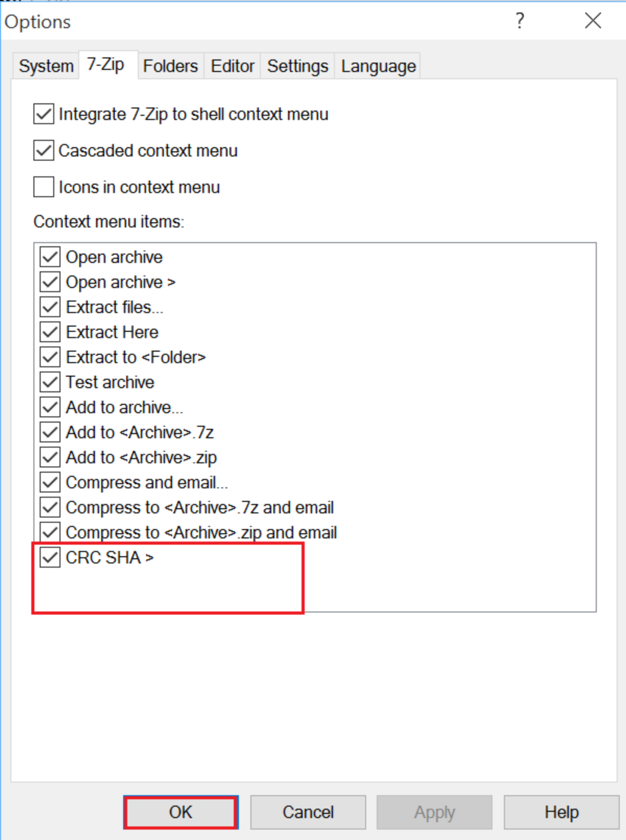Select the Settings tab
Image resolution: width=626 pixels, height=840 pixels.
[297, 66]
